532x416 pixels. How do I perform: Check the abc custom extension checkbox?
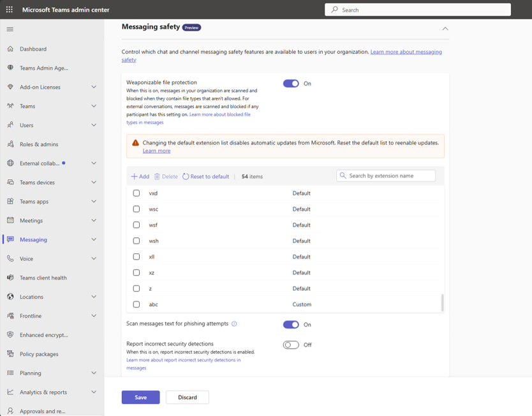[137, 304]
